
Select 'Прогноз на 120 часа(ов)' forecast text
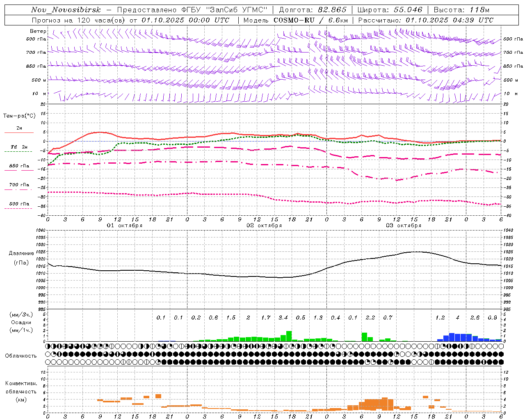click(x=79, y=20)
